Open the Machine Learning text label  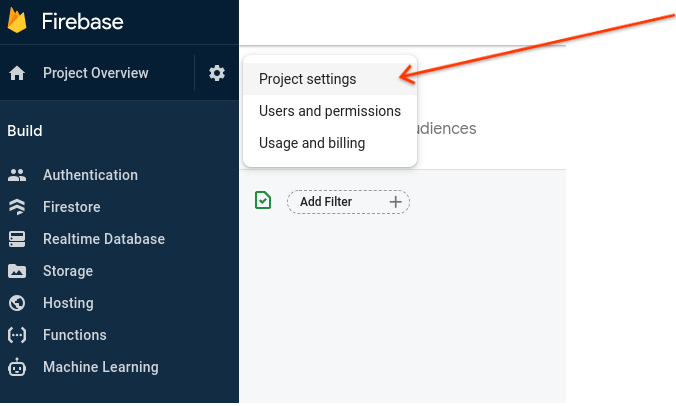tap(100, 367)
